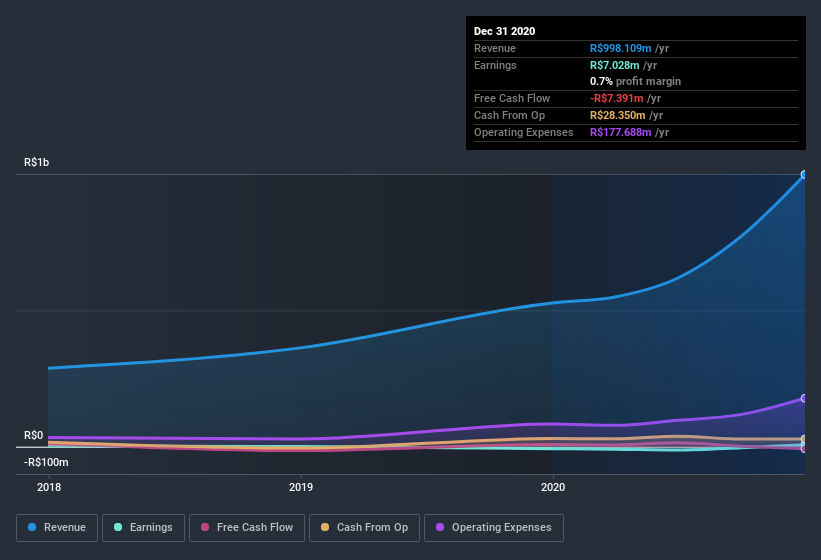Click the -R$7.391m free cash flow value
This screenshot has height=560, width=821.
pos(617,98)
